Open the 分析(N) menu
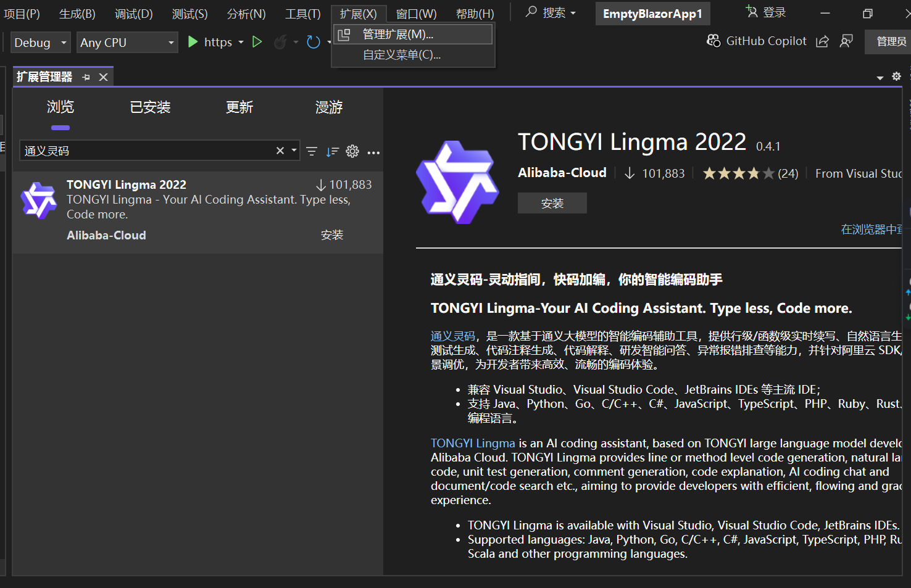 (246, 14)
